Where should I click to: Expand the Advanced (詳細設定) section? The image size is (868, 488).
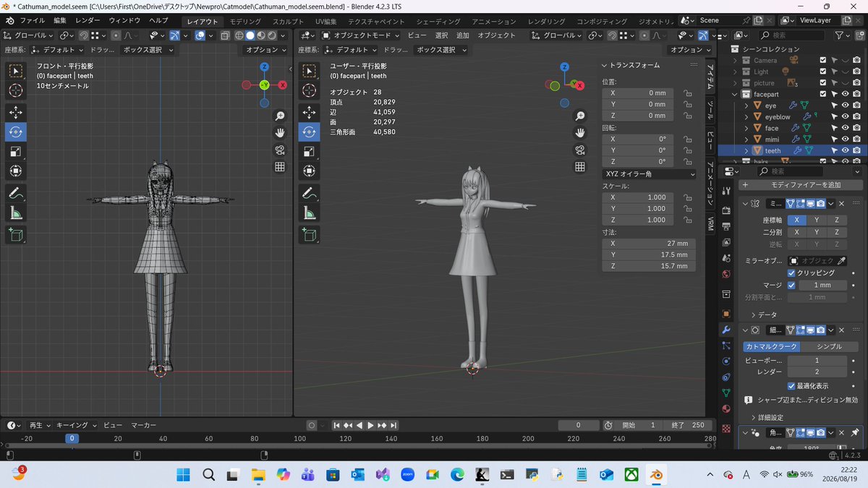tap(767, 418)
